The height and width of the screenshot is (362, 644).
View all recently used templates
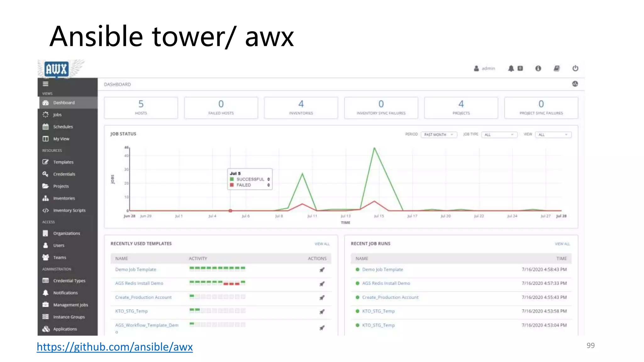pyautogui.click(x=322, y=244)
